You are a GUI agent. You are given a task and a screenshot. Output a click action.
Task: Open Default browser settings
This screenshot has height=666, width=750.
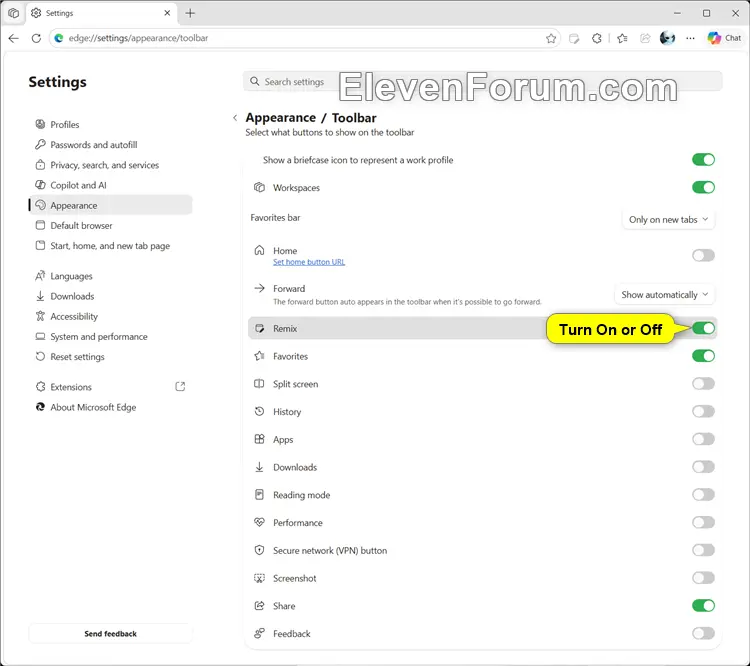(x=110, y=225)
